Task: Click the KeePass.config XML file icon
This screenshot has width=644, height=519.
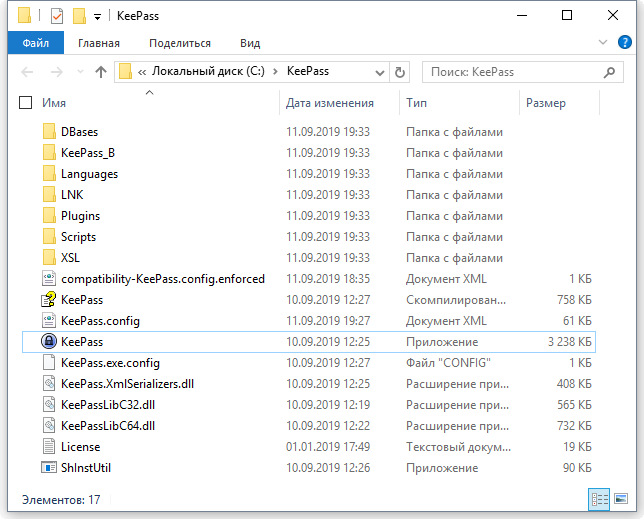Action: [49, 320]
